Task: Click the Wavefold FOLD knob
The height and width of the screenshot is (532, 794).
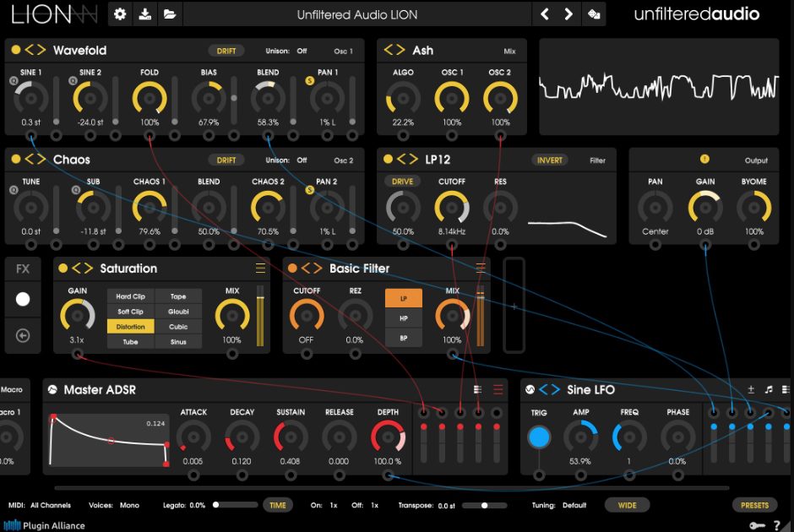Action: click(x=150, y=98)
